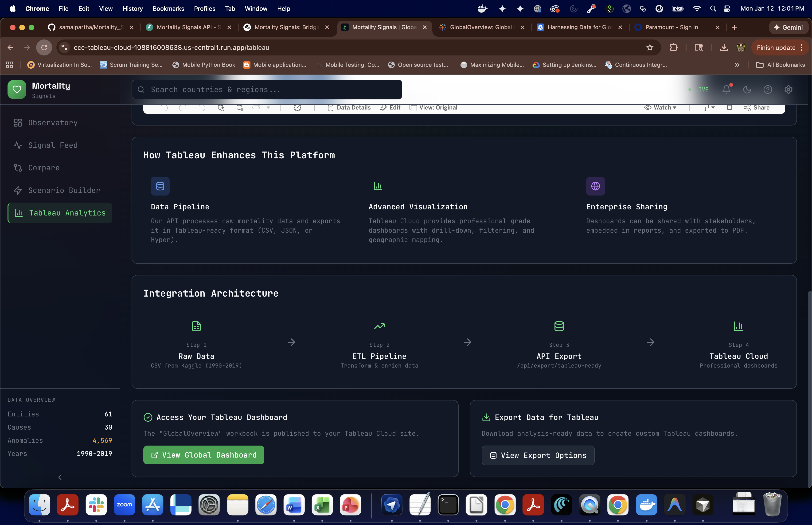Image resolution: width=812 pixels, height=525 pixels.
Task: Click the Mortality Signals heart logo
Action: (17, 90)
